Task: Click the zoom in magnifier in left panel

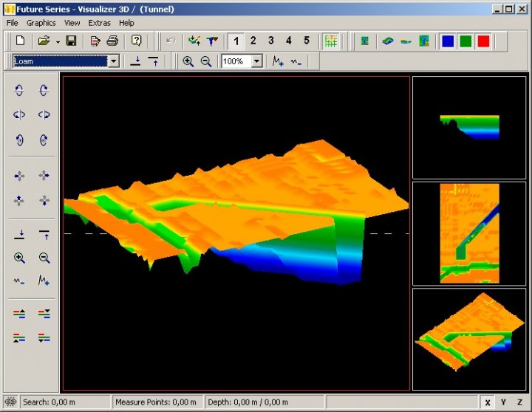Action: pyautogui.click(x=20, y=258)
